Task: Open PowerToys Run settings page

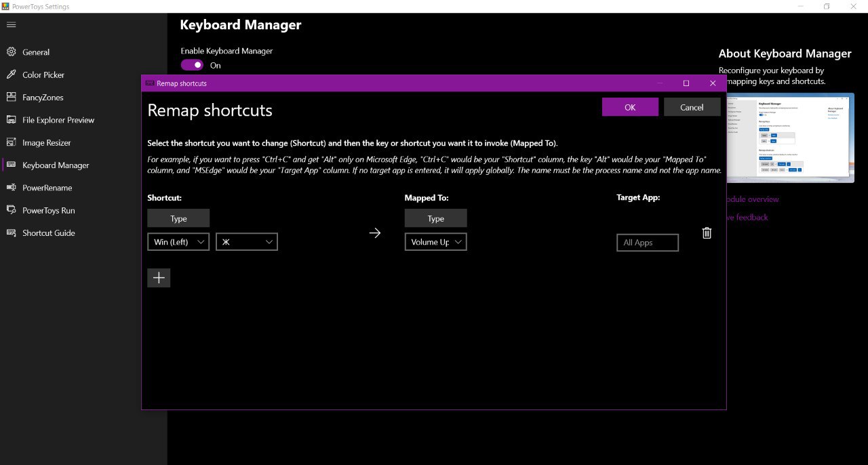Action: coord(83,210)
